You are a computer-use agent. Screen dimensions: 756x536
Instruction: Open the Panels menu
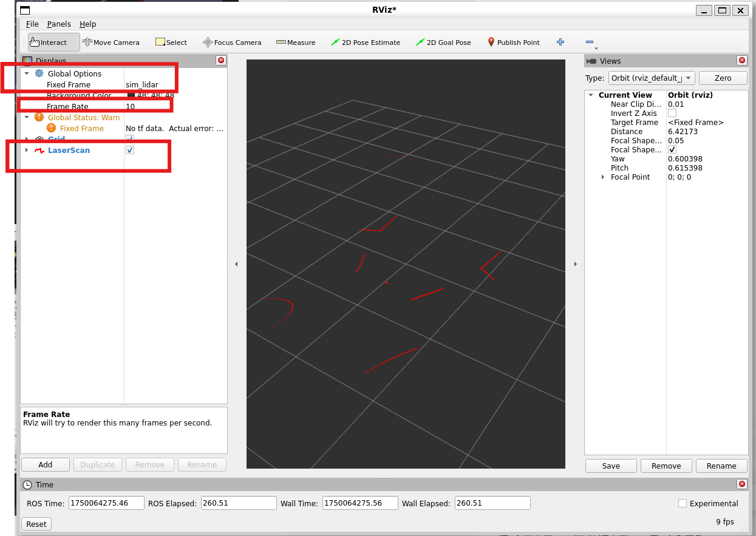[58, 24]
